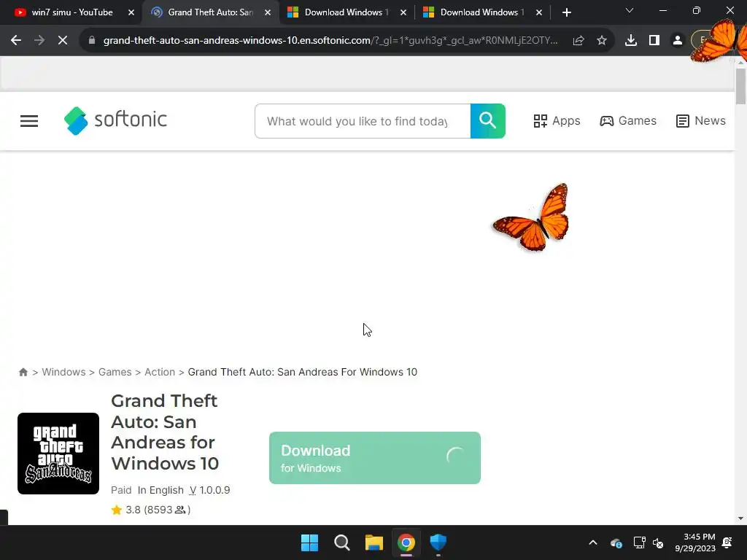Open Apps section in Softonic header

[557, 121]
